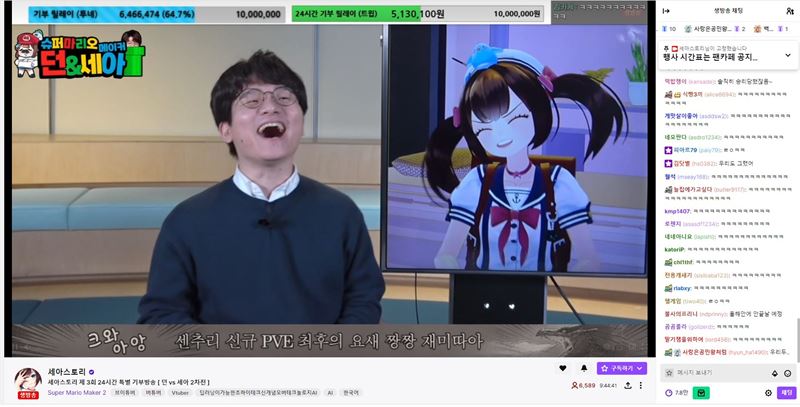Click username 월석 in chat
Image resolution: width=800 pixels, height=407 pixels.
pyautogui.click(x=669, y=176)
